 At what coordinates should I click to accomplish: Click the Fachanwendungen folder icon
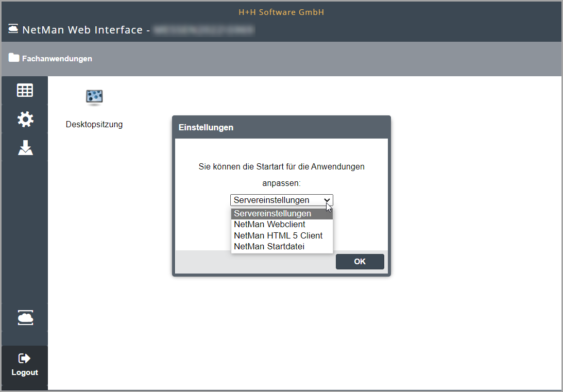coord(13,58)
